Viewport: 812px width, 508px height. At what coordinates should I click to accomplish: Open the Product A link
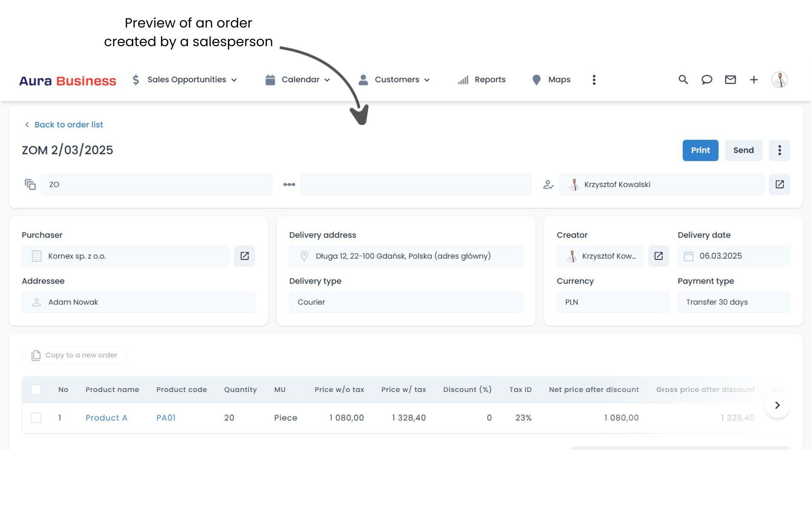[107, 418]
